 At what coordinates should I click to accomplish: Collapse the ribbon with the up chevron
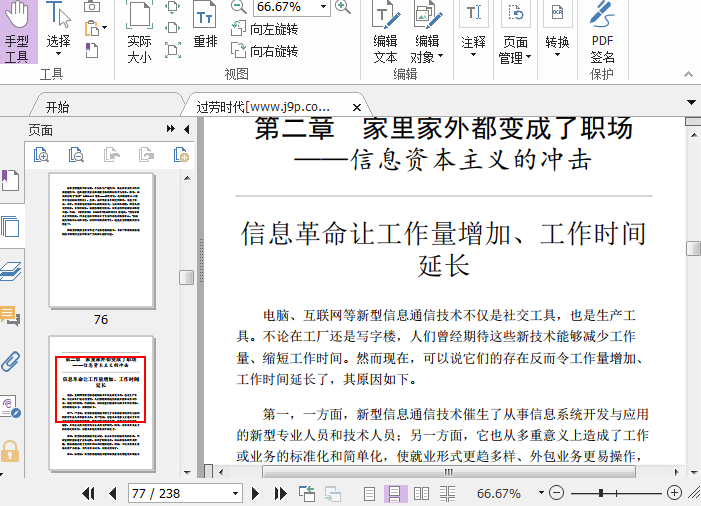(x=688, y=74)
